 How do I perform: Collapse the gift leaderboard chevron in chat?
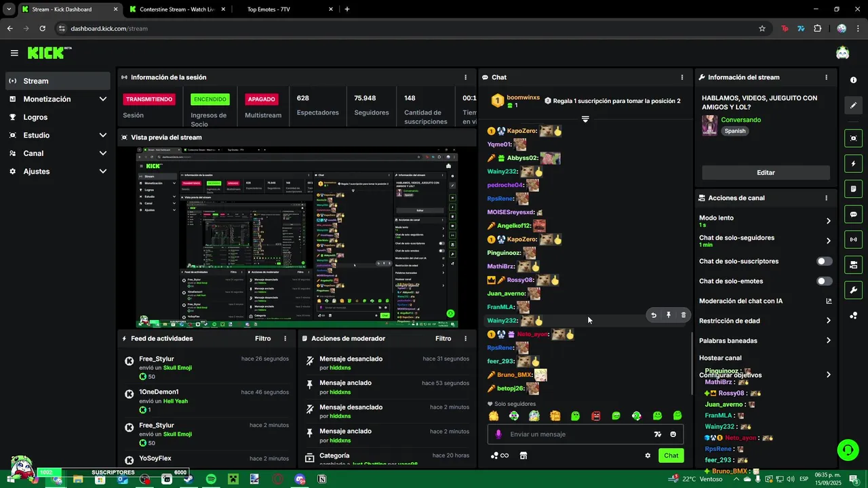(x=585, y=119)
